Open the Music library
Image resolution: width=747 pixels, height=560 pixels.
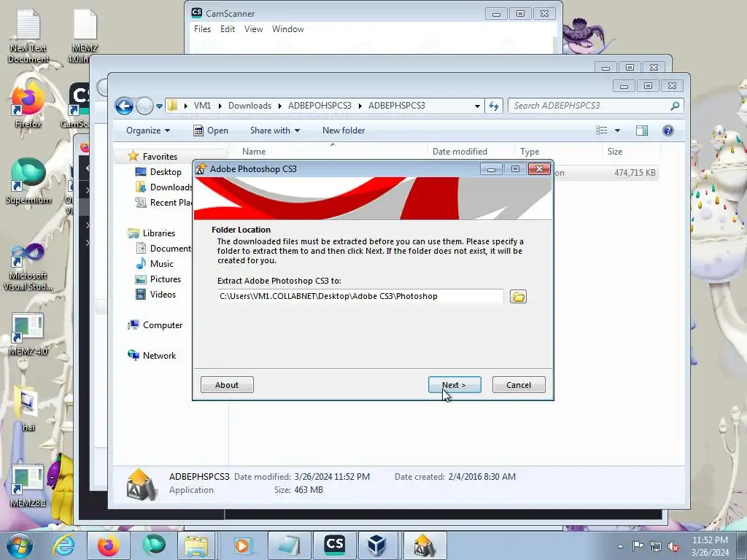click(x=161, y=264)
